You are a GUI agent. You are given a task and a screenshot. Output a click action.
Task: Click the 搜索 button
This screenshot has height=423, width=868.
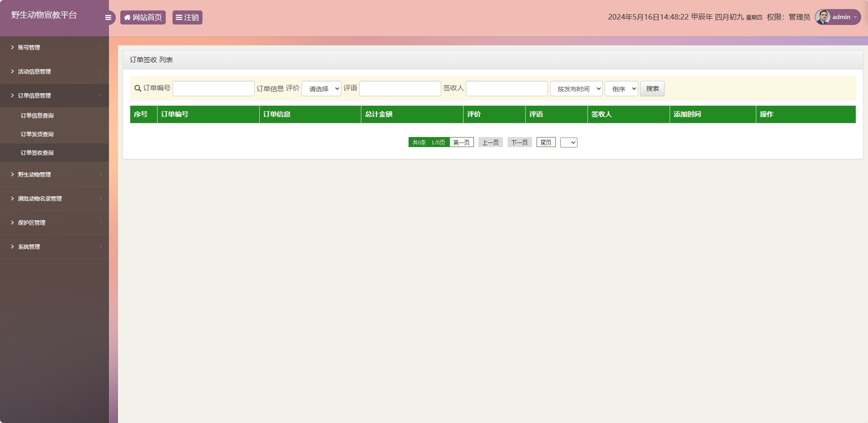click(652, 89)
